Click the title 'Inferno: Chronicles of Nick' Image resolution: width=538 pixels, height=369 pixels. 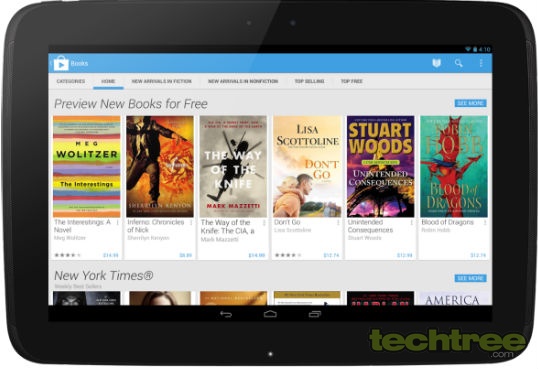point(156,226)
